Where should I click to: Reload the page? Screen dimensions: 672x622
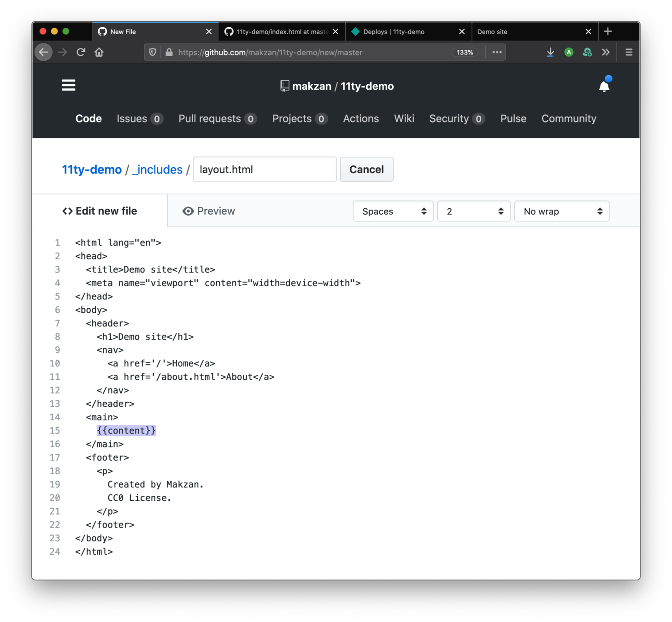[81, 52]
